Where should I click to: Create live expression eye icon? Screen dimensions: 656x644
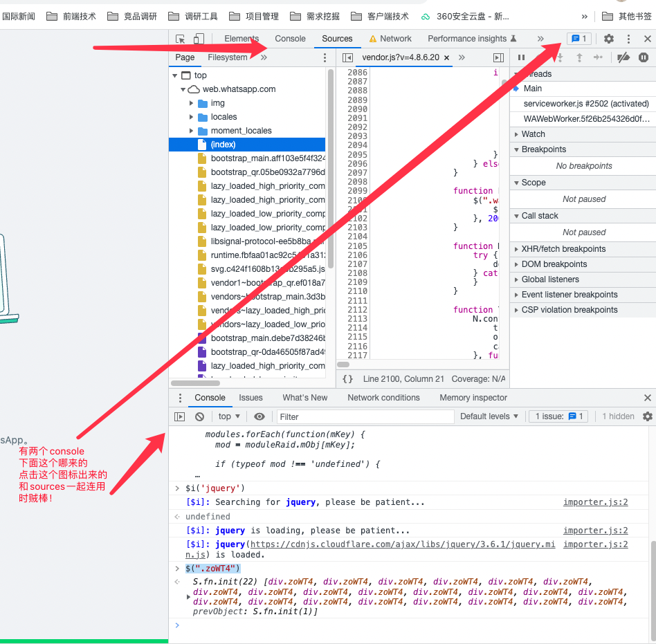(259, 416)
